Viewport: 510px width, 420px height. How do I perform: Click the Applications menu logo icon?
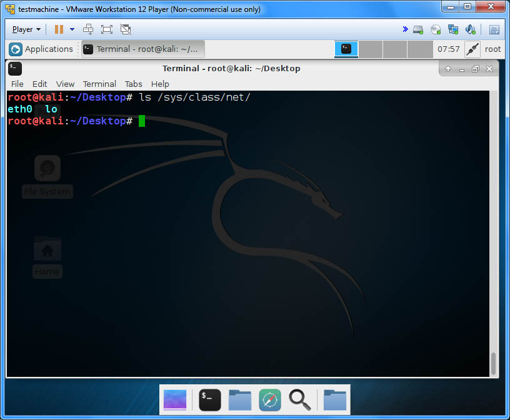[x=16, y=49]
